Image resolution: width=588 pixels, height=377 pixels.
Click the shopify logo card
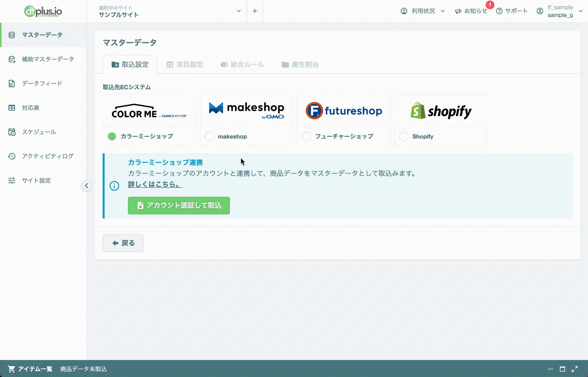click(x=441, y=111)
